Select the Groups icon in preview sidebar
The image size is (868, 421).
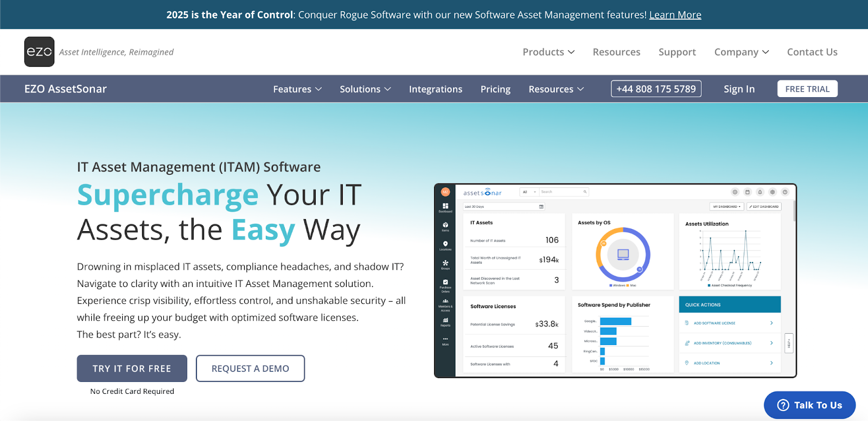point(445,264)
